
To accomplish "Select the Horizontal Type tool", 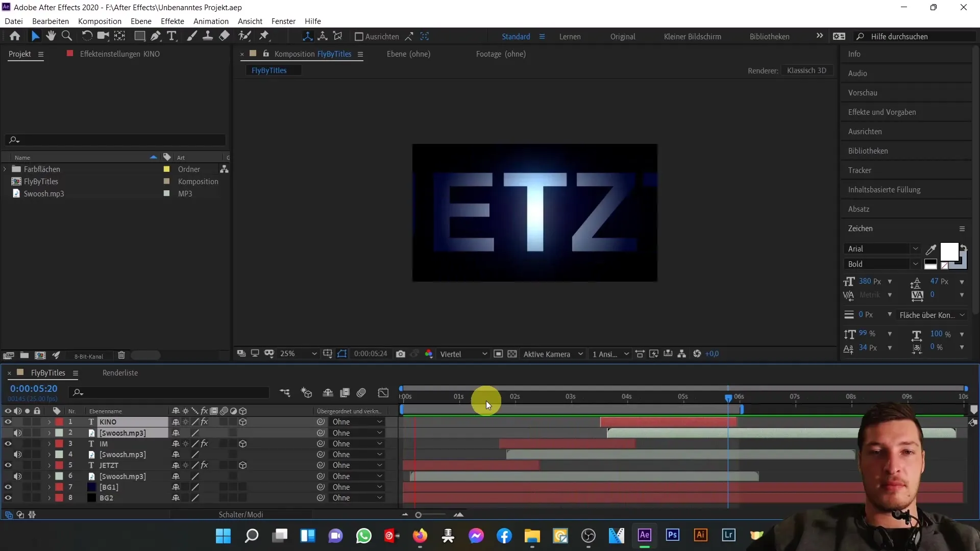I will (x=172, y=36).
